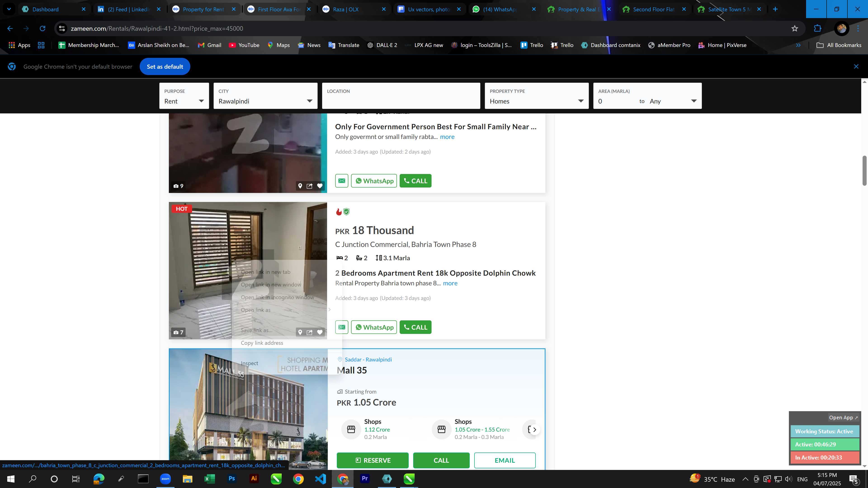This screenshot has height=488, width=868.
Task: Open City dropdown showing Rawalpindi
Action: point(265,96)
